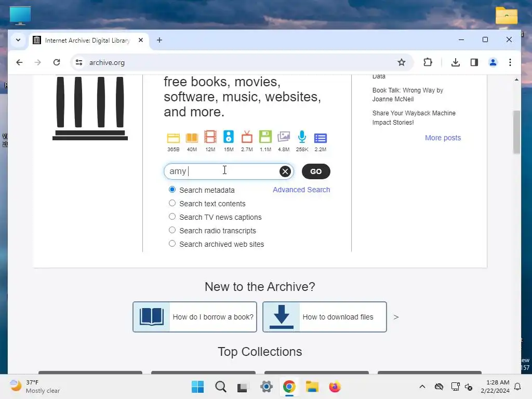This screenshot has width=532, height=399.
Task: Open the More posts link
Action: (x=443, y=138)
